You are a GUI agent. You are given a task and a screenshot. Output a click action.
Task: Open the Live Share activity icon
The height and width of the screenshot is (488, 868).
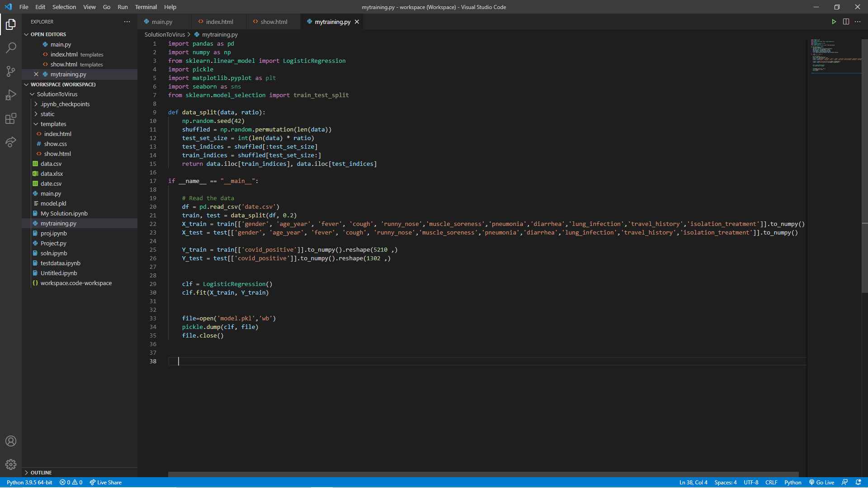pos(11,142)
